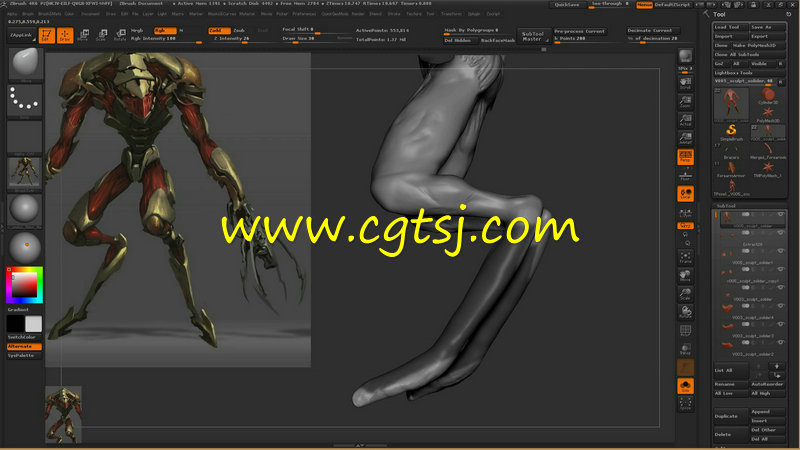Image resolution: width=800 pixels, height=450 pixels.
Task: Toggle Solo mode button
Action: tap(685, 386)
